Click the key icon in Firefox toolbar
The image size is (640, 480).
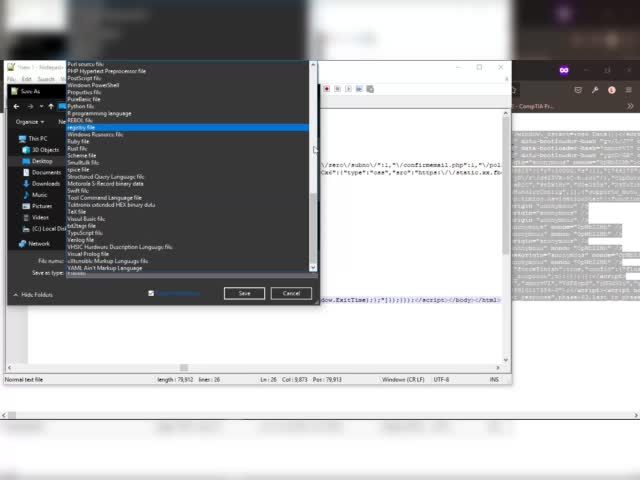tap(595, 90)
